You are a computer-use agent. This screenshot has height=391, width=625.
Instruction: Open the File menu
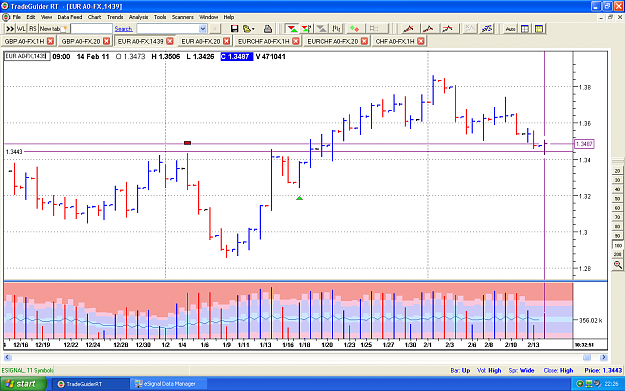click(16, 17)
